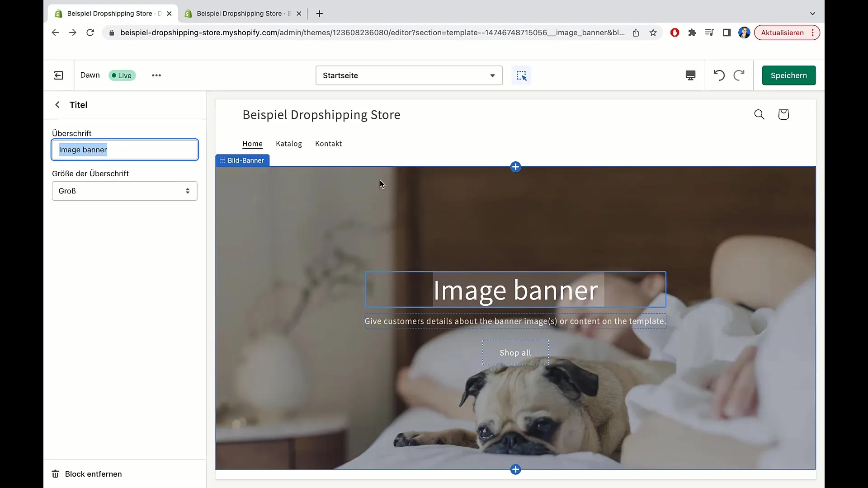The height and width of the screenshot is (488, 868).
Task: Click the desktop preview icon
Action: 690,75
